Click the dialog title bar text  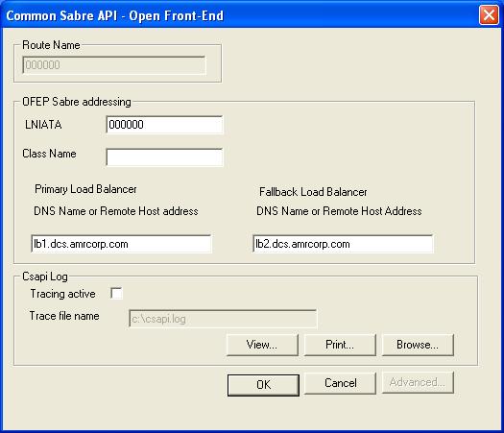(115, 15)
